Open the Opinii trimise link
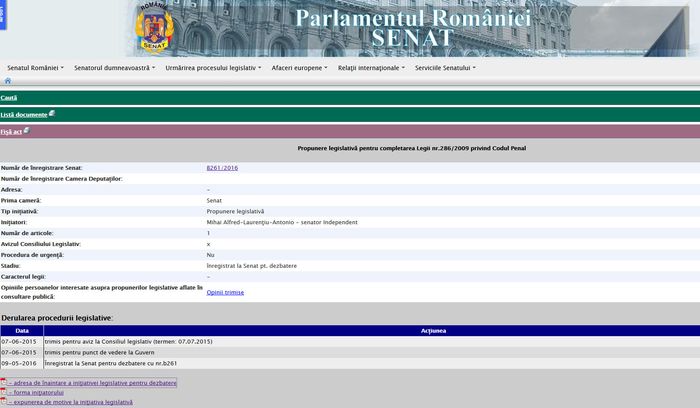This screenshot has width=700, height=408. (x=225, y=292)
